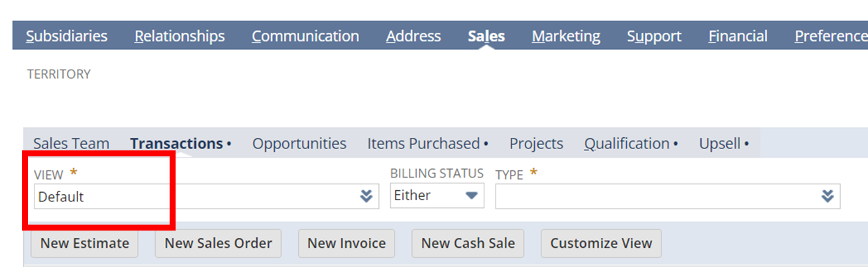The height and width of the screenshot is (267, 868).
Task: Click the View field showing Default
Action: (x=206, y=196)
